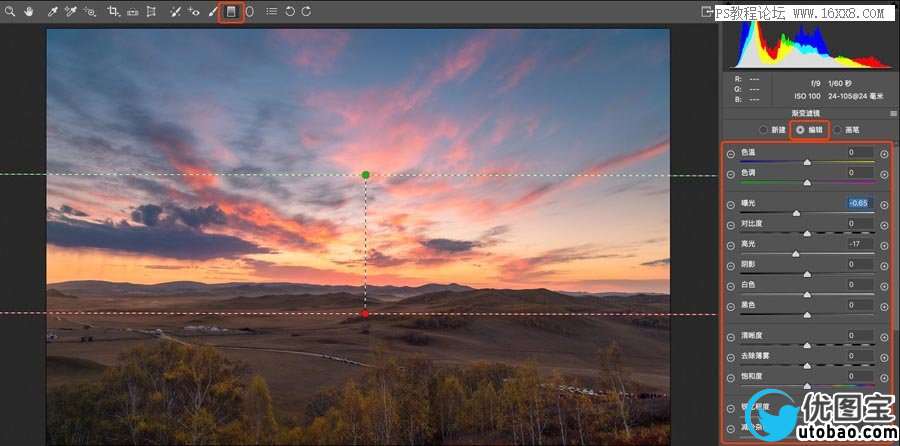900x446 pixels.
Task: Decrease 对比度 with its minus button
Action: click(730, 225)
